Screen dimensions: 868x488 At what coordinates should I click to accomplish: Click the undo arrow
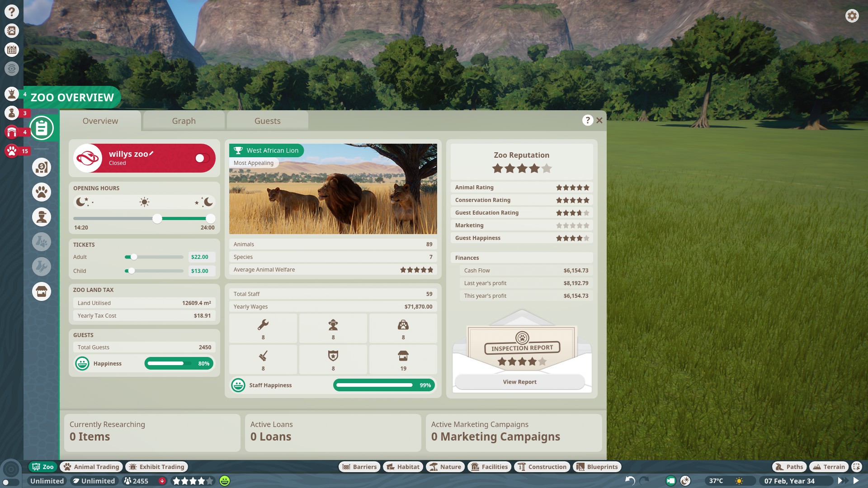(x=630, y=481)
